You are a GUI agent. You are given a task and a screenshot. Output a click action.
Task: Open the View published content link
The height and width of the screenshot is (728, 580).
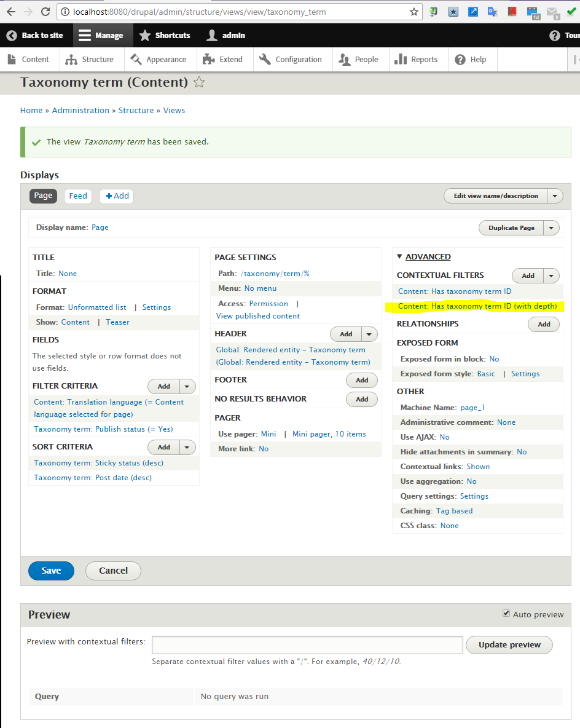pyautogui.click(x=257, y=315)
